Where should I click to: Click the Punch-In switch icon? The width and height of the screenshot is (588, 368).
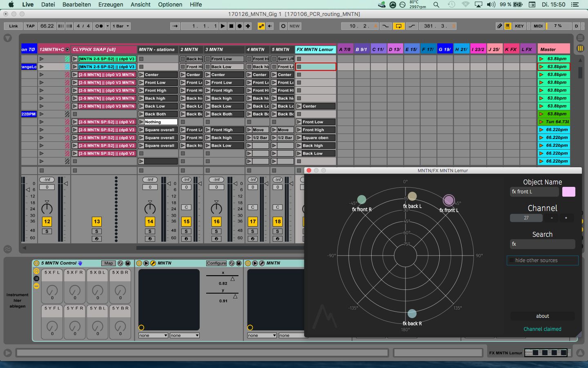point(385,26)
